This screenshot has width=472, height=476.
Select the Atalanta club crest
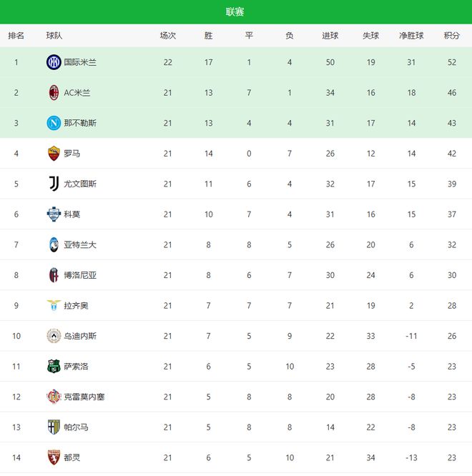(x=54, y=244)
